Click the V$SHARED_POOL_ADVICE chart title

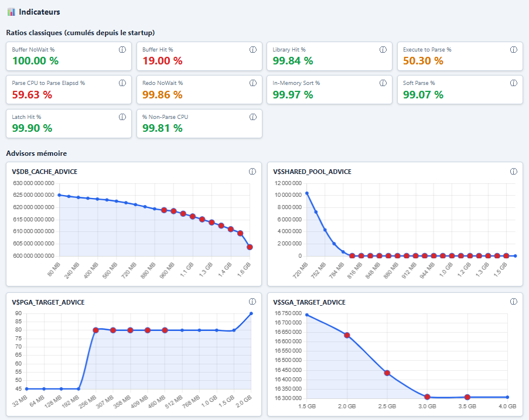click(x=312, y=172)
